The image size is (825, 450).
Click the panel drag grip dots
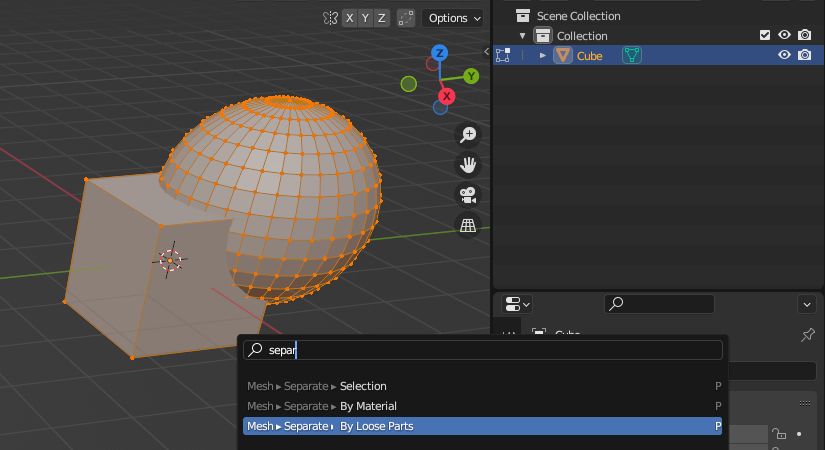(x=805, y=404)
